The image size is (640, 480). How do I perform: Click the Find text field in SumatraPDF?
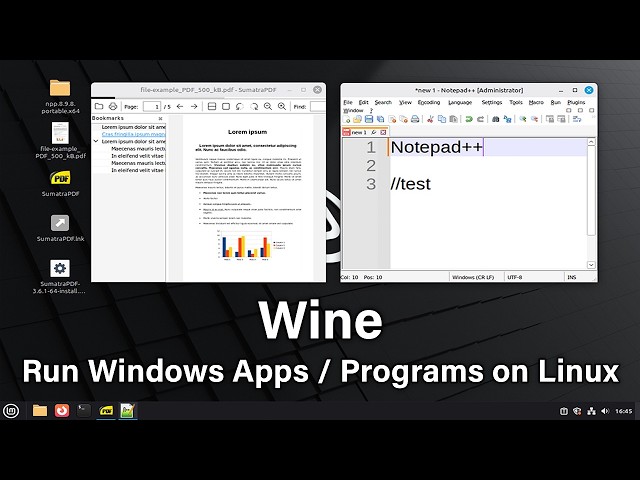(318, 107)
